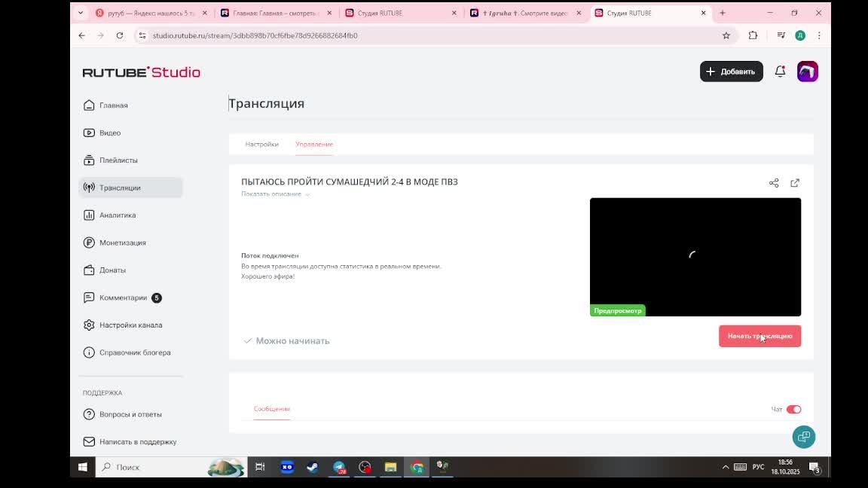This screenshot has height=488, width=868.
Task: Click the Добавить button
Action: 732,72
